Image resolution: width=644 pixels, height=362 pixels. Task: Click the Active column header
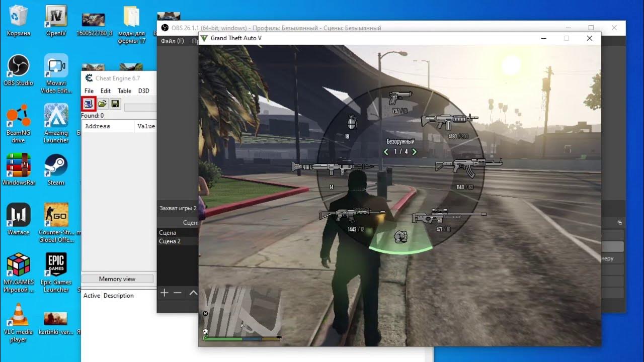click(92, 296)
